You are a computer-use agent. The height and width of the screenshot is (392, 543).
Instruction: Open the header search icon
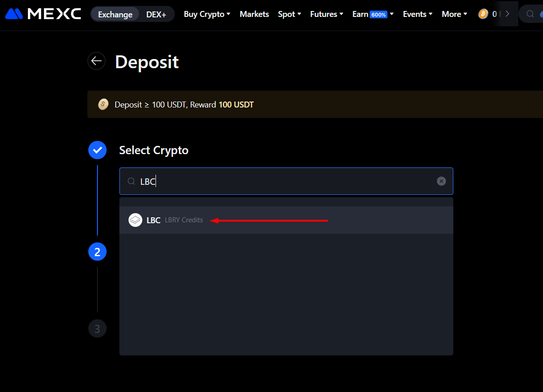point(530,14)
